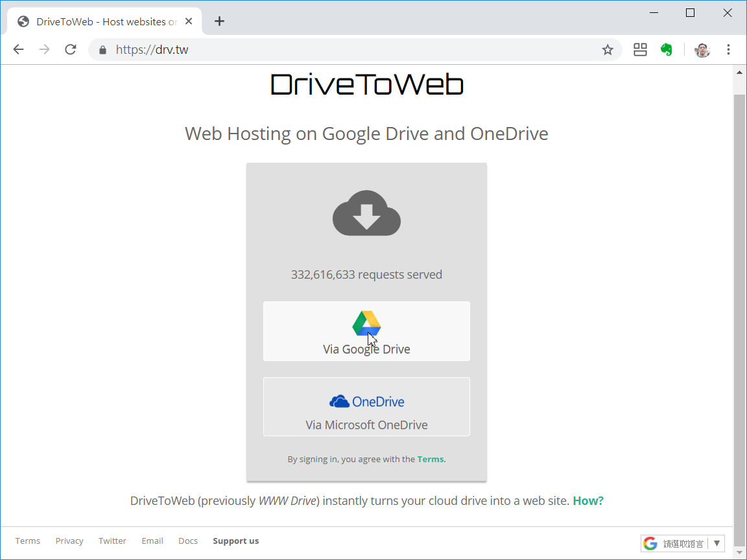Toggle the bookmark star for this page
The width and height of the screenshot is (747, 560).
[x=608, y=49]
